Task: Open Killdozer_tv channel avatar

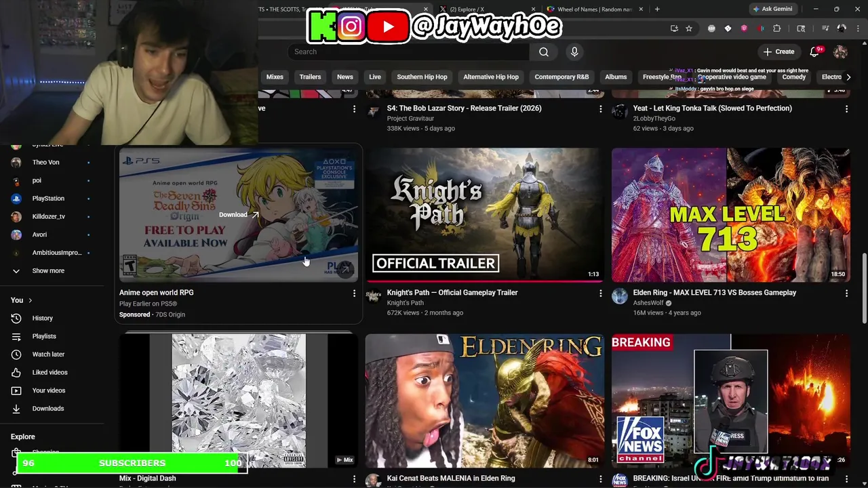Action: [16, 216]
